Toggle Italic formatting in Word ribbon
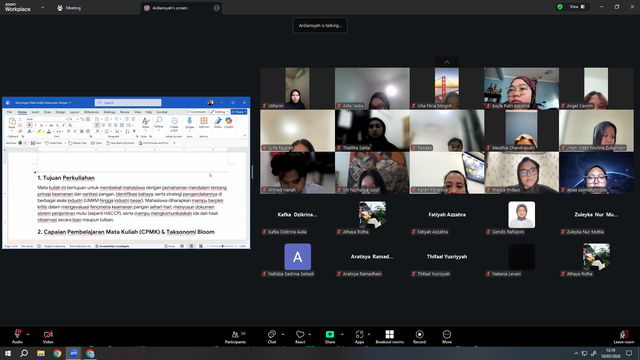The height and width of the screenshot is (360, 640). 35,125
